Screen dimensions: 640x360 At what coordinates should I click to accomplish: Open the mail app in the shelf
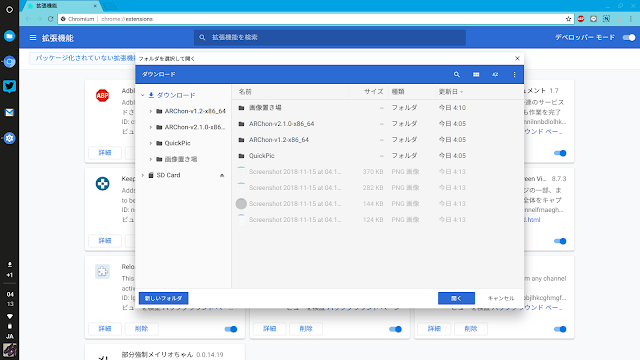point(9,112)
